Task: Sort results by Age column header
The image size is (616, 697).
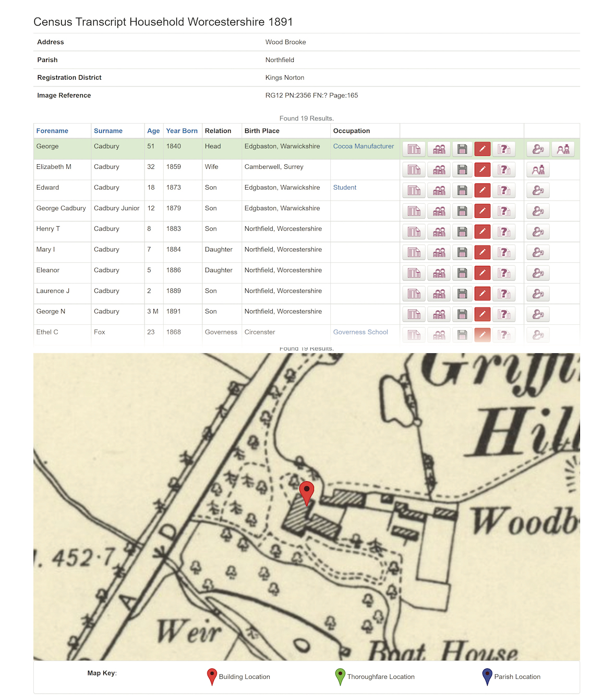Action: (x=153, y=131)
